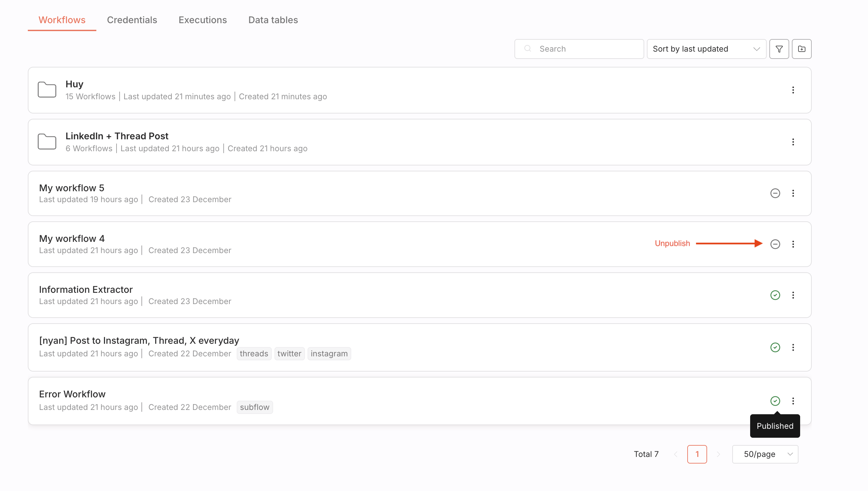Open the Sort by last updated dropdown

point(706,49)
